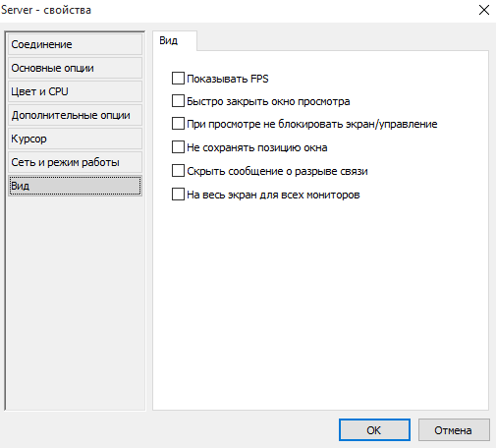Viewport: 496px width, 448px height.
Task: Click the Отмена button
Action: click(x=454, y=430)
